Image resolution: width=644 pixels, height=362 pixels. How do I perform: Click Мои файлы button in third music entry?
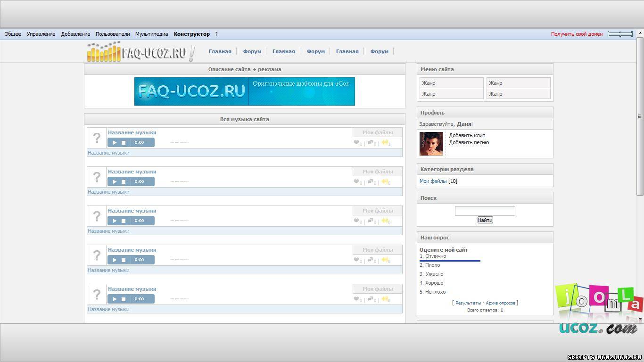378,211
